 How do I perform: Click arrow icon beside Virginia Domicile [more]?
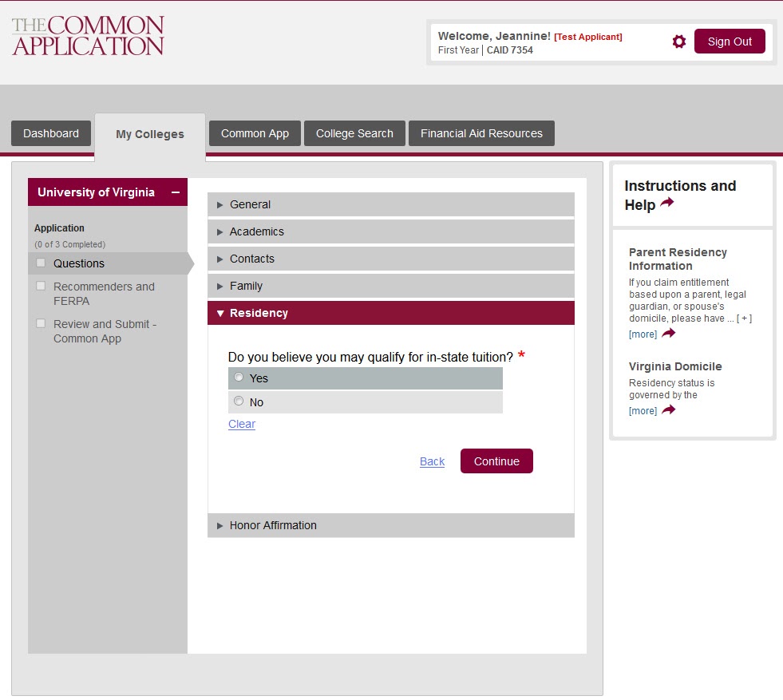tap(669, 410)
